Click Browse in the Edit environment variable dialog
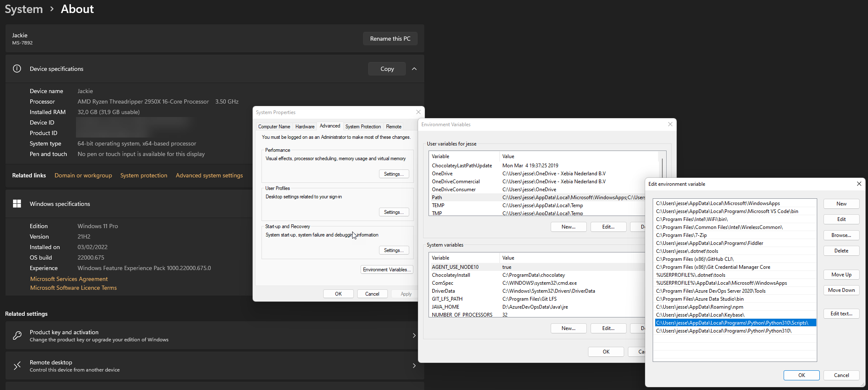The image size is (868, 390). [x=841, y=235]
